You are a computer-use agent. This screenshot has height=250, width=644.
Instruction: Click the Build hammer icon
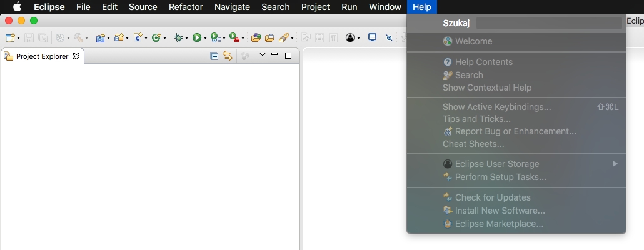click(78, 38)
